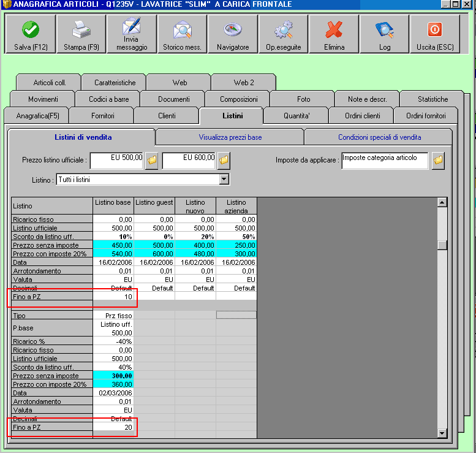
Task: Open Storico mess. message history
Action: coord(182,34)
